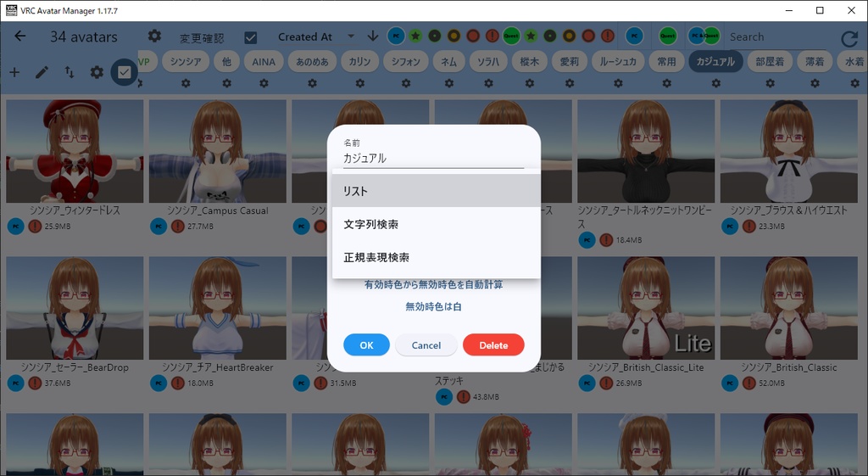Open シンシア_Campus Casual avatar thumbnail

point(218,151)
